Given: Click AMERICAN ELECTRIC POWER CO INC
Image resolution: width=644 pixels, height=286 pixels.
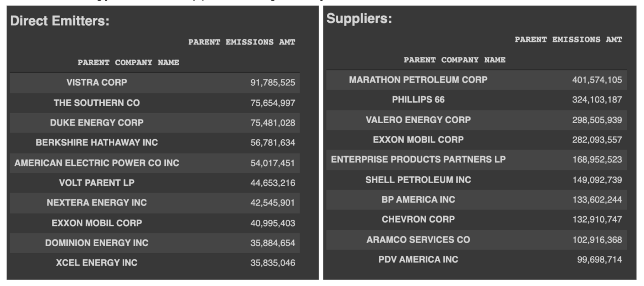Looking at the screenshot, I should [97, 163].
